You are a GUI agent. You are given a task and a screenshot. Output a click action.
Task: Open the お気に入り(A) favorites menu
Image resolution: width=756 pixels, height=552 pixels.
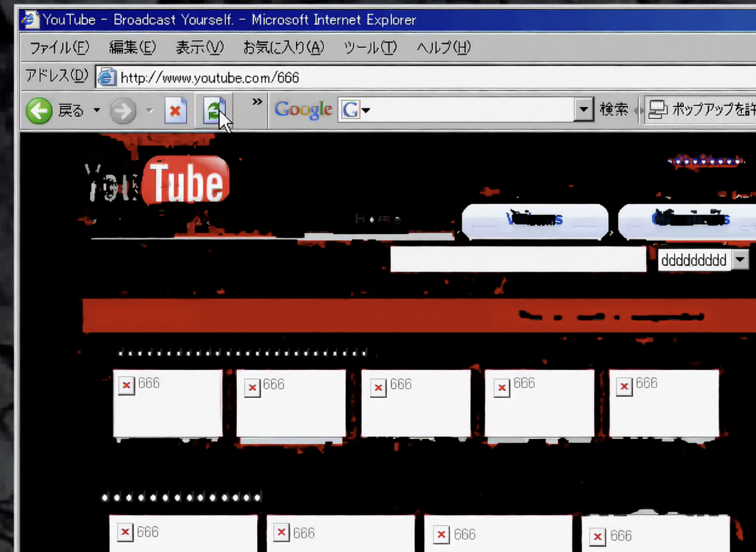283,47
